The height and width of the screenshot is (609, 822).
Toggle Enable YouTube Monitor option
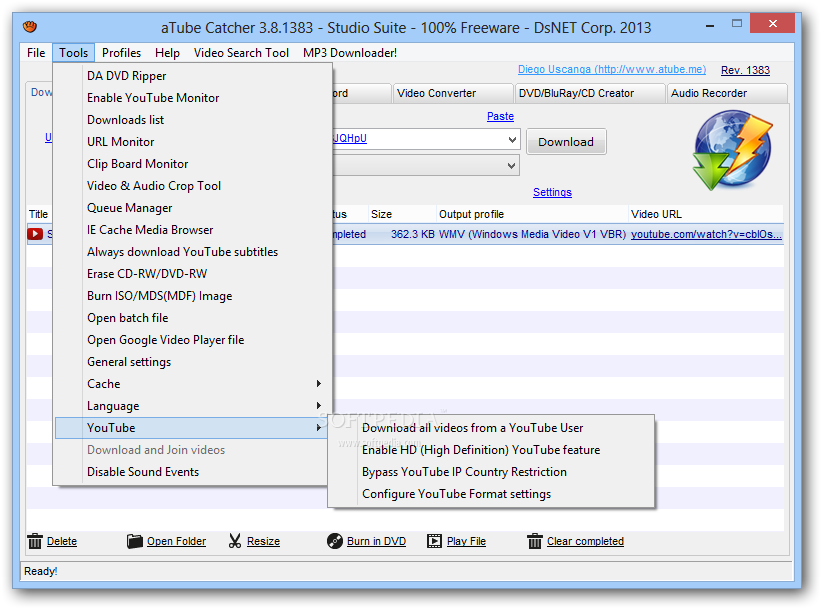pyautogui.click(x=193, y=98)
